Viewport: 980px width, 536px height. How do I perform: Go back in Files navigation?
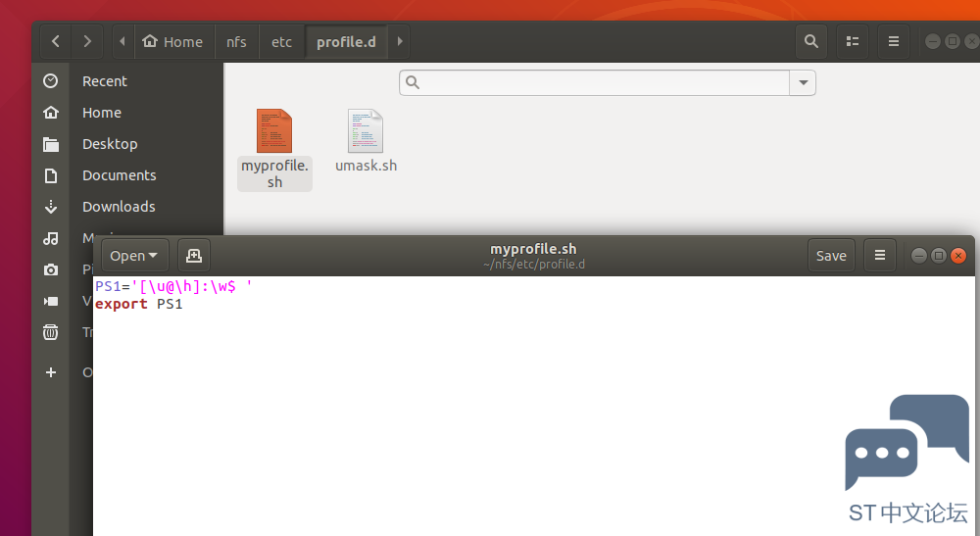56,42
